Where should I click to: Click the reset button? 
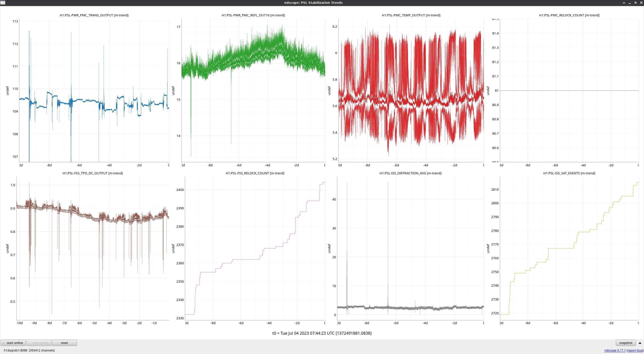pyautogui.click(x=64, y=343)
